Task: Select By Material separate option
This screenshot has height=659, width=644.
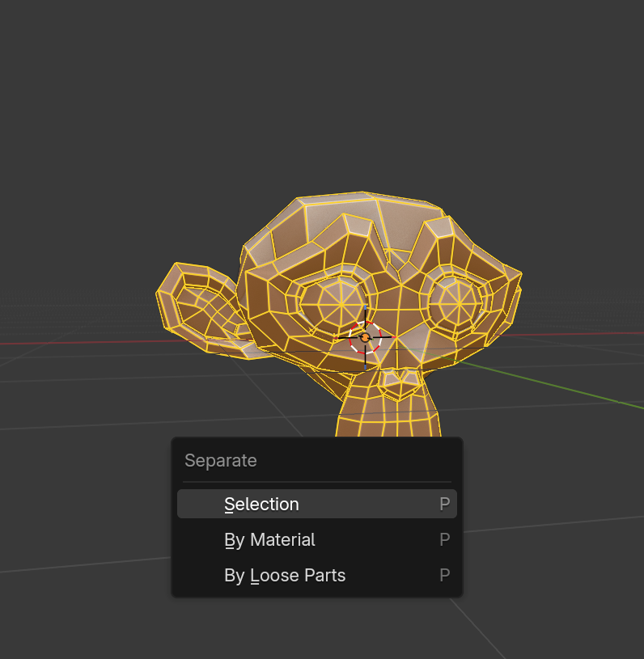Action: [x=269, y=539]
